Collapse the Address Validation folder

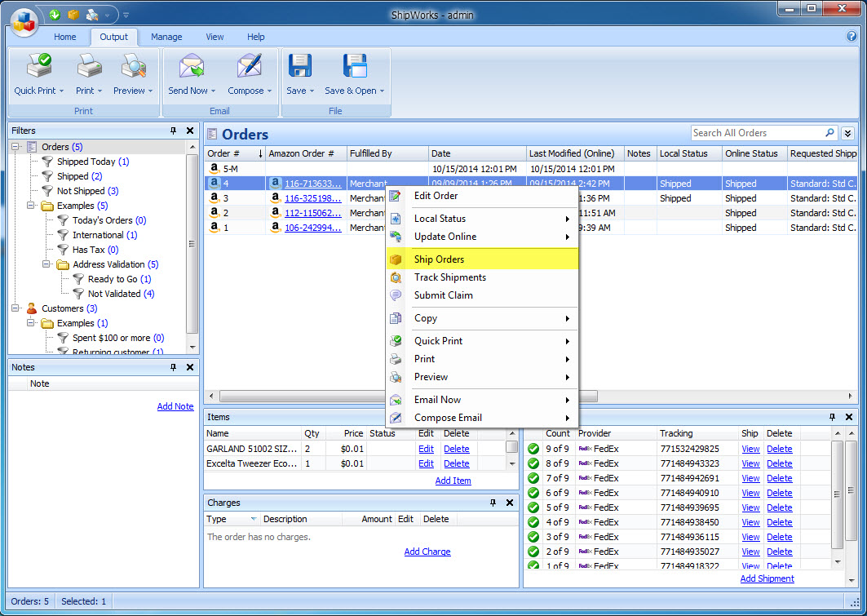(46, 264)
